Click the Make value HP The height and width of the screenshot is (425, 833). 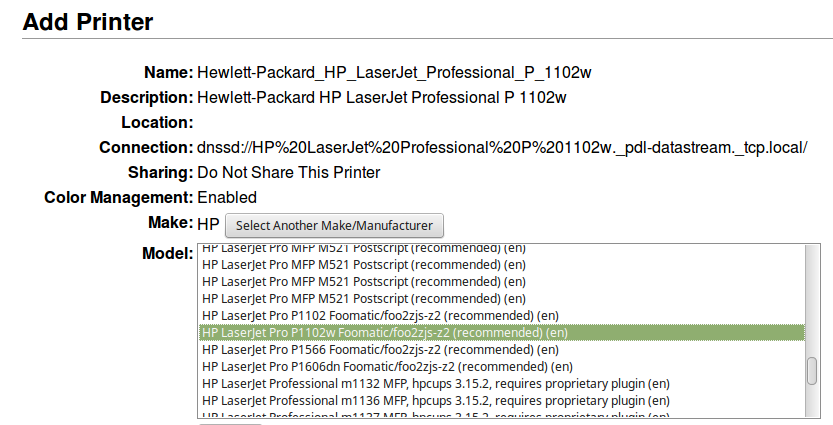(208, 224)
